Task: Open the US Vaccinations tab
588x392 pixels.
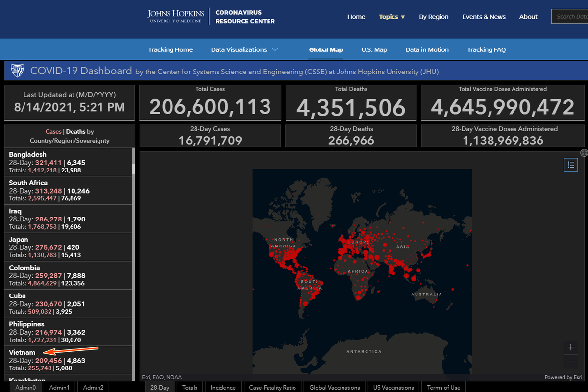Action: click(x=393, y=387)
